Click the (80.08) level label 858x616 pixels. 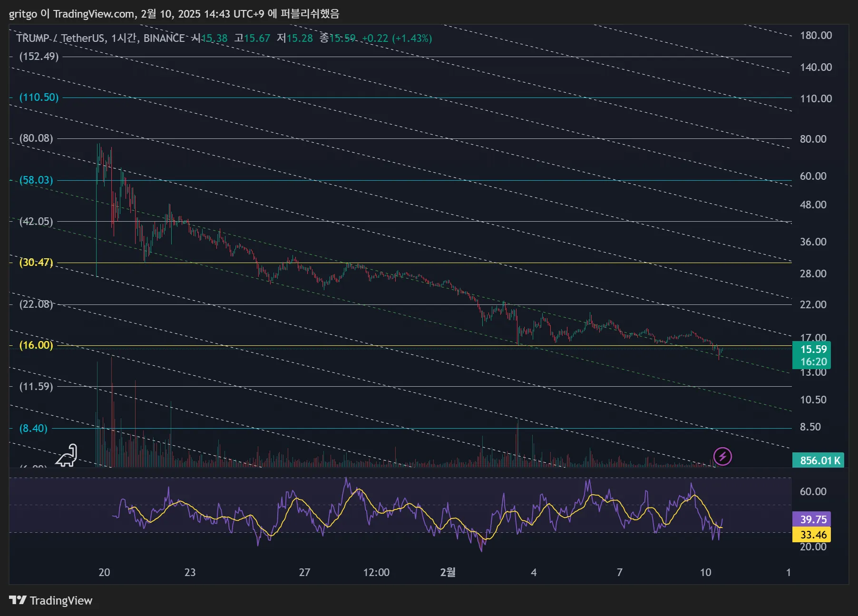(x=36, y=138)
